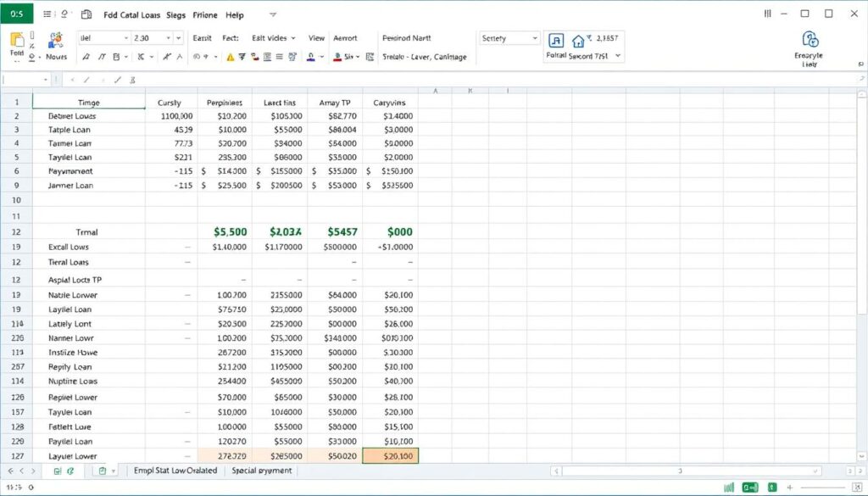Click the gear-like icon after lines icon
868x496 pixels.
click(292, 57)
